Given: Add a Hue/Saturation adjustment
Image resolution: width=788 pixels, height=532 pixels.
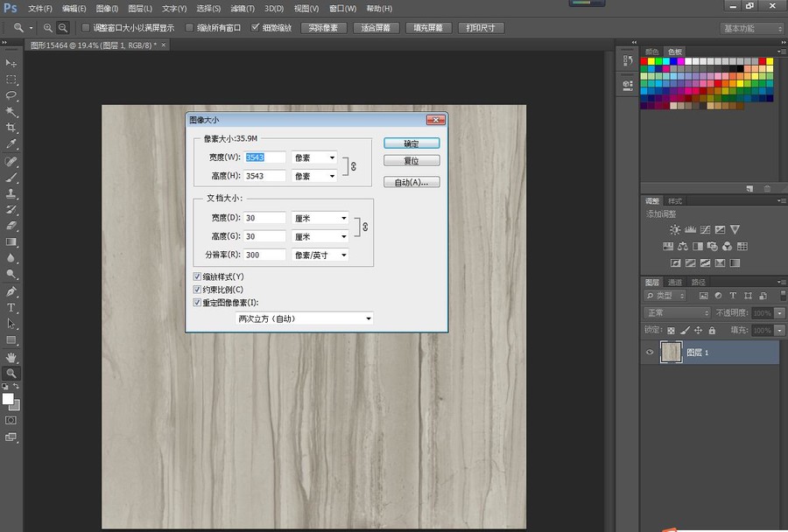Looking at the screenshot, I should pyautogui.click(x=668, y=246).
